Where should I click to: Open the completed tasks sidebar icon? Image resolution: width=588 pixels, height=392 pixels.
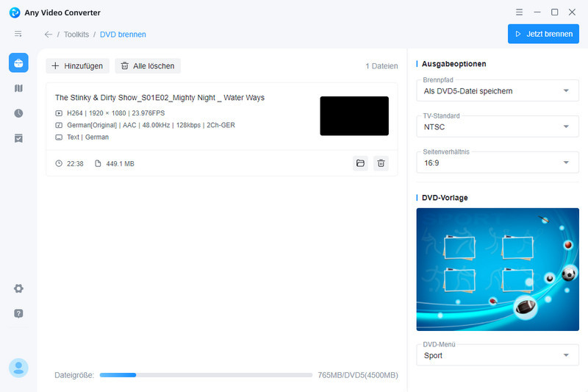18,138
